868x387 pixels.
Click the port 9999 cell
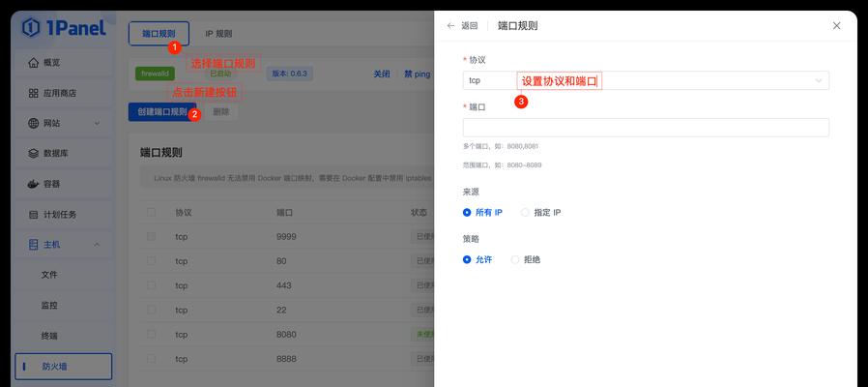[286, 237]
